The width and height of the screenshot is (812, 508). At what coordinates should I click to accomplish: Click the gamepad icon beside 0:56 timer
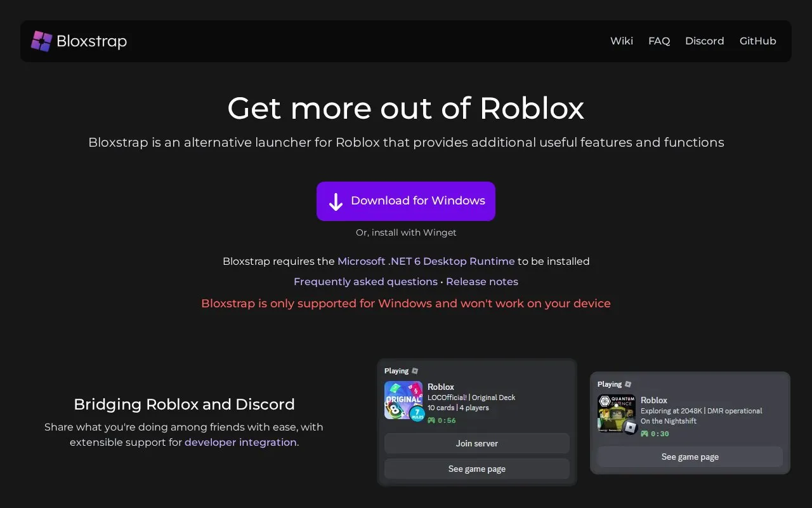point(431,420)
